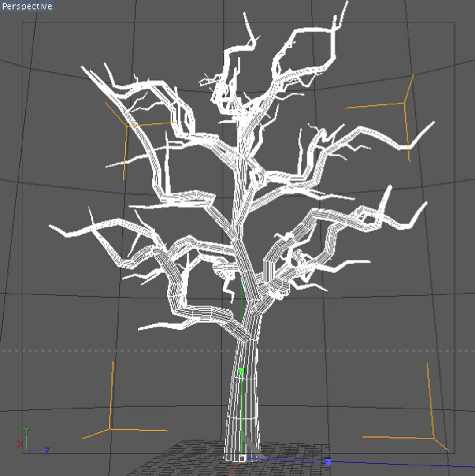The image size is (475, 476).
Task: Click the topmost branch tip of tree
Action: point(346,3)
